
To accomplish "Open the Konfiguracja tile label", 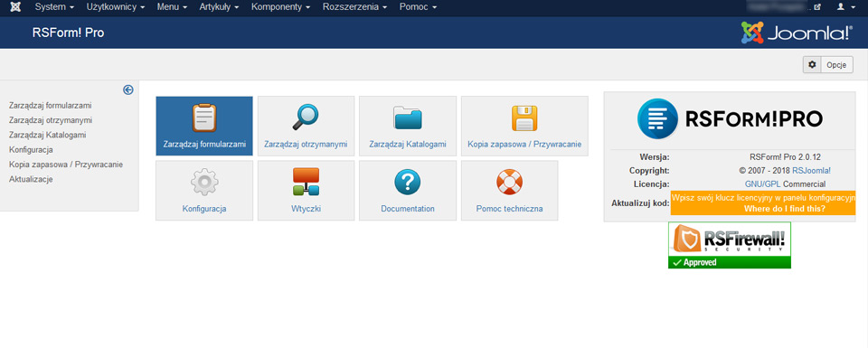I will coord(204,209).
